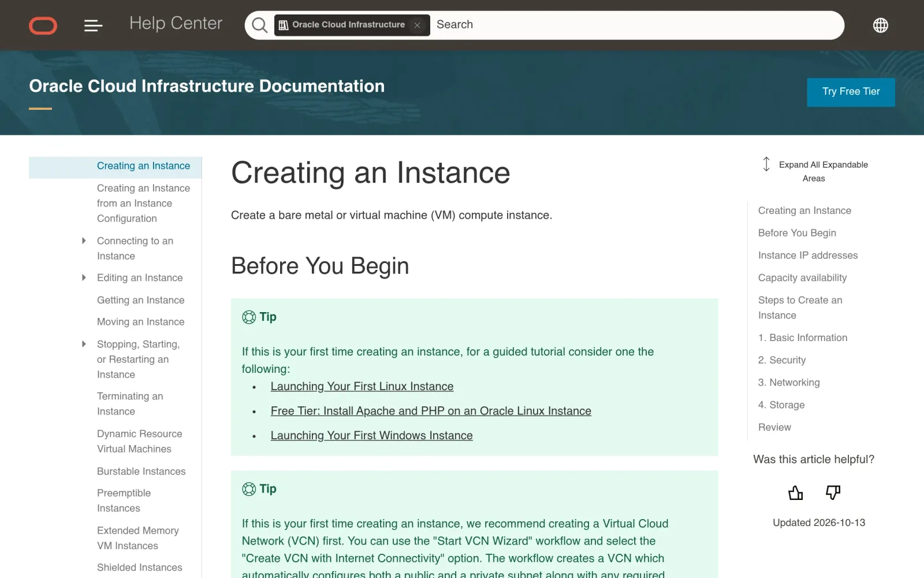Expand the Connecting to an Instance tree item

[84, 240]
